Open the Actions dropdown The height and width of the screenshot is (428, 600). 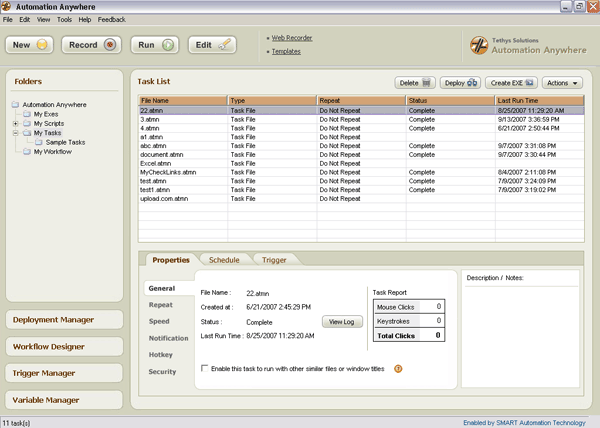pyautogui.click(x=563, y=82)
